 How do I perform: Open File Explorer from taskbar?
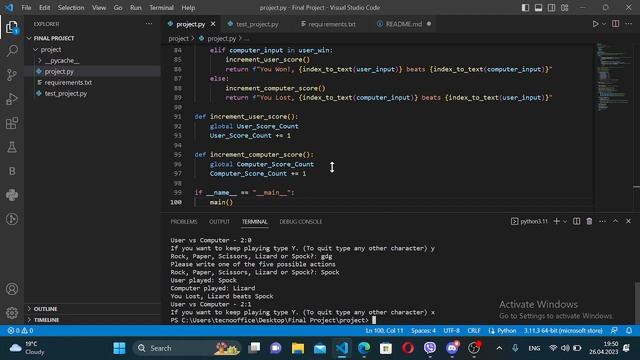click(298, 348)
